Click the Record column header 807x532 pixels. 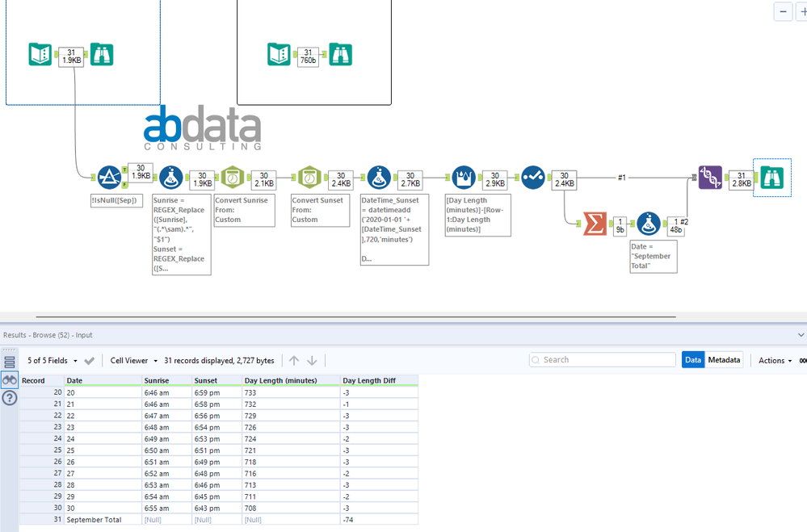[42, 381]
